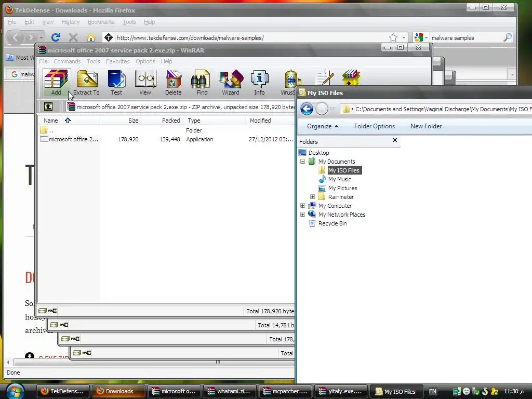
Task: Click the drive icon in WinRAR status bar
Action: 43,311
